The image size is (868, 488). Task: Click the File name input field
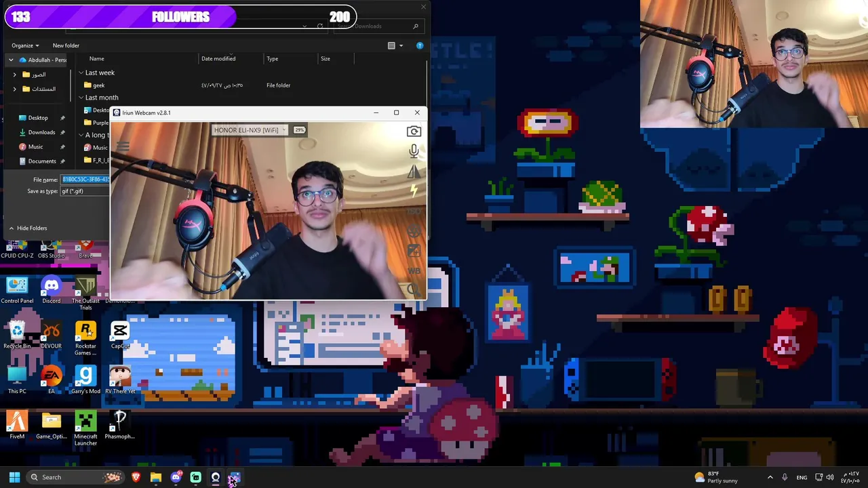pyautogui.click(x=85, y=180)
